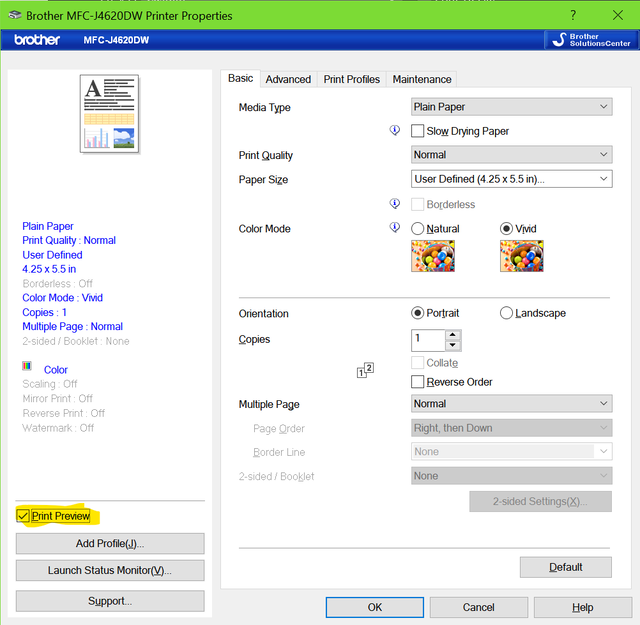The width and height of the screenshot is (640, 625).
Task: Open the Multiple Page dropdown
Action: point(511,404)
